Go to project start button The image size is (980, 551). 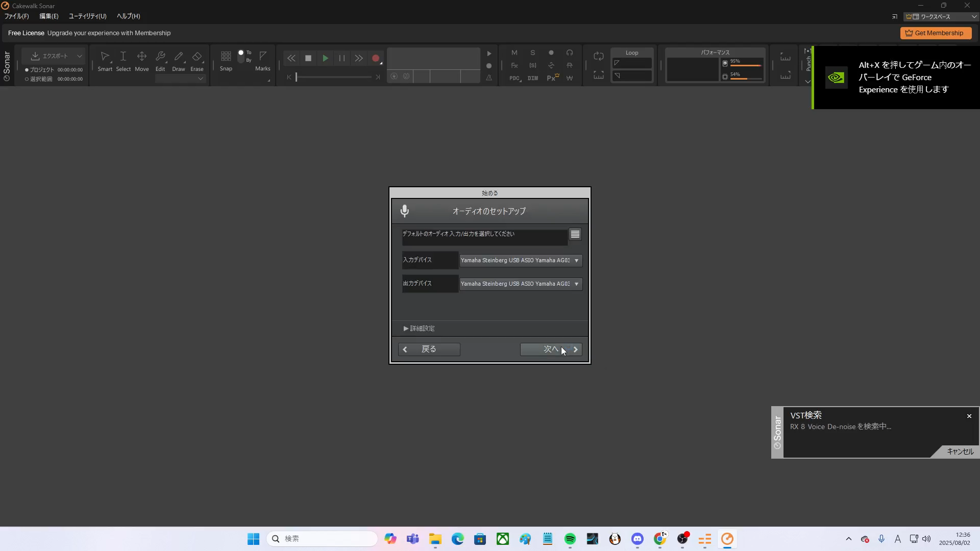tap(289, 77)
